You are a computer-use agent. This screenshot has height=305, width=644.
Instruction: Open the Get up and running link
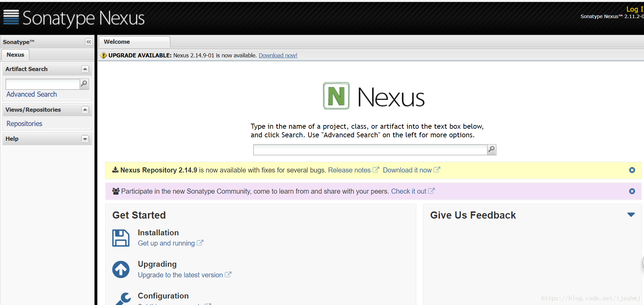[x=166, y=243]
